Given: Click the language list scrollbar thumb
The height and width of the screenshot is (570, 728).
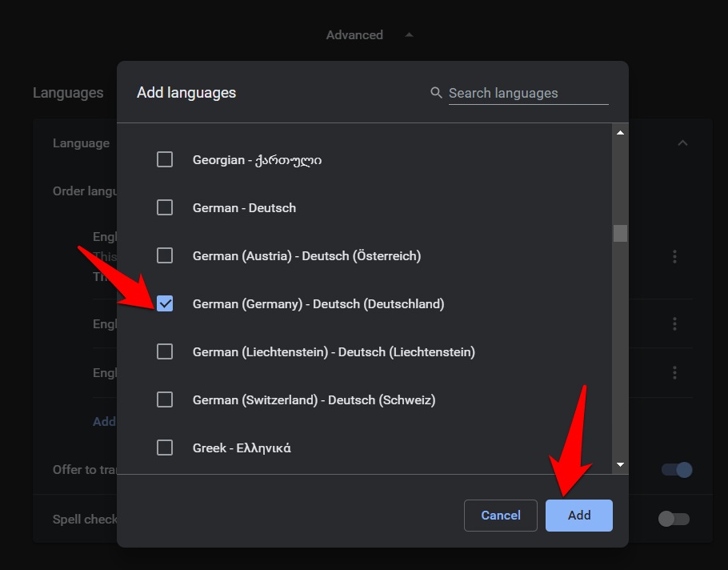Looking at the screenshot, I should (x=620, y=233).
